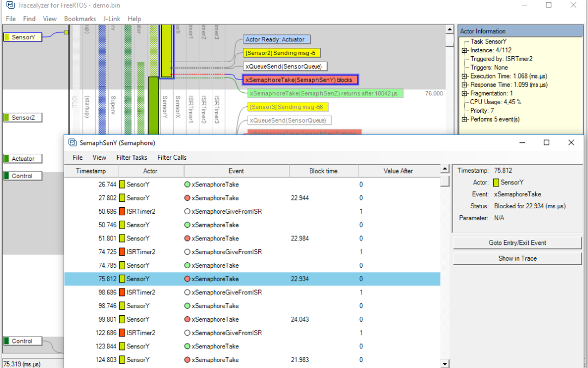This screenshot has height=368, width=588.
Task: Click event list scrollbar down arrow
Action: click(445, 364)
